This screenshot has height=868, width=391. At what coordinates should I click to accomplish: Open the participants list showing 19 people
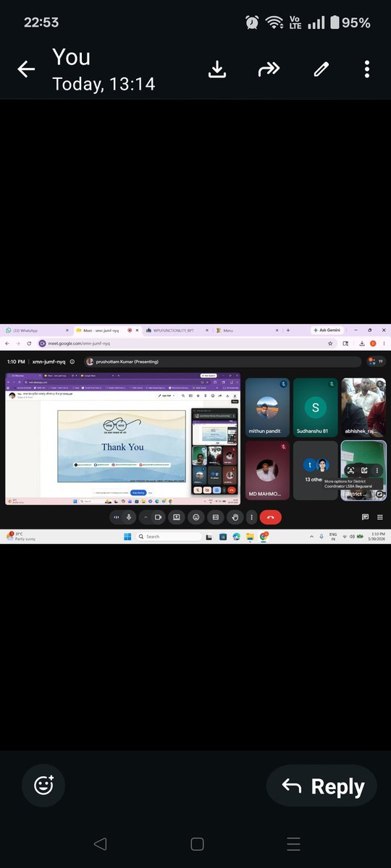[375, 361]
